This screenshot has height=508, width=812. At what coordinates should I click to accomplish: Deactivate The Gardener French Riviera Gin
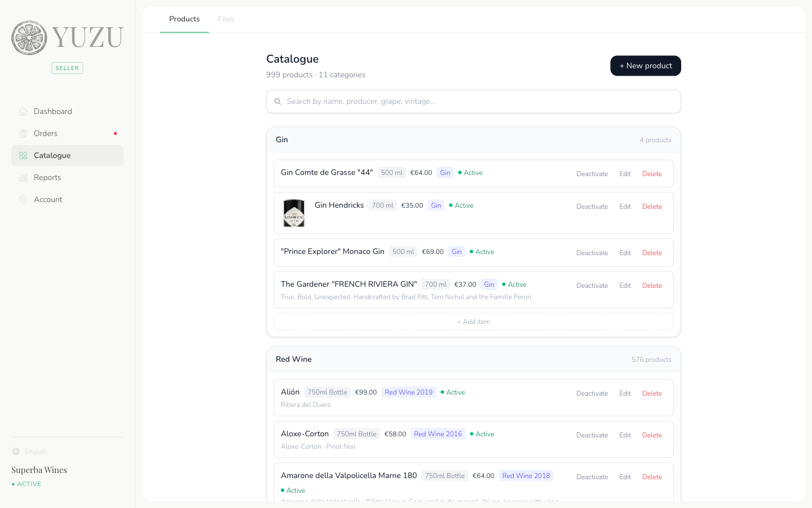pos(592,286)
